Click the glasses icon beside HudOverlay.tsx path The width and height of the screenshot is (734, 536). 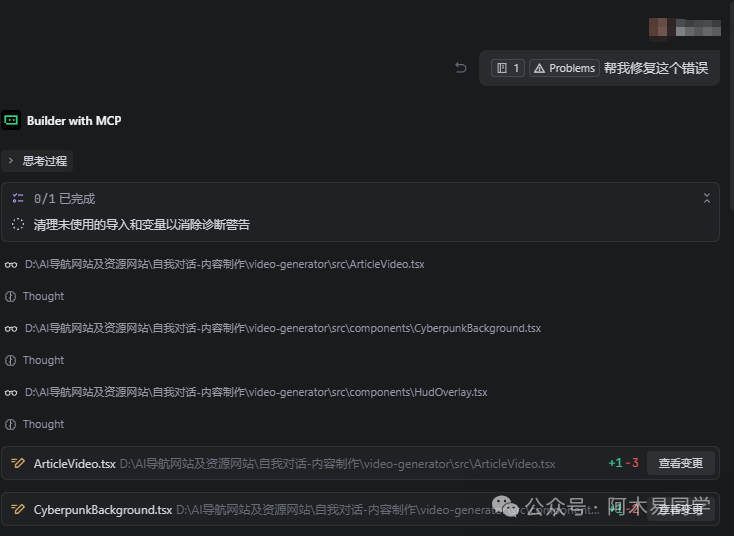click(x=11, y=393)
